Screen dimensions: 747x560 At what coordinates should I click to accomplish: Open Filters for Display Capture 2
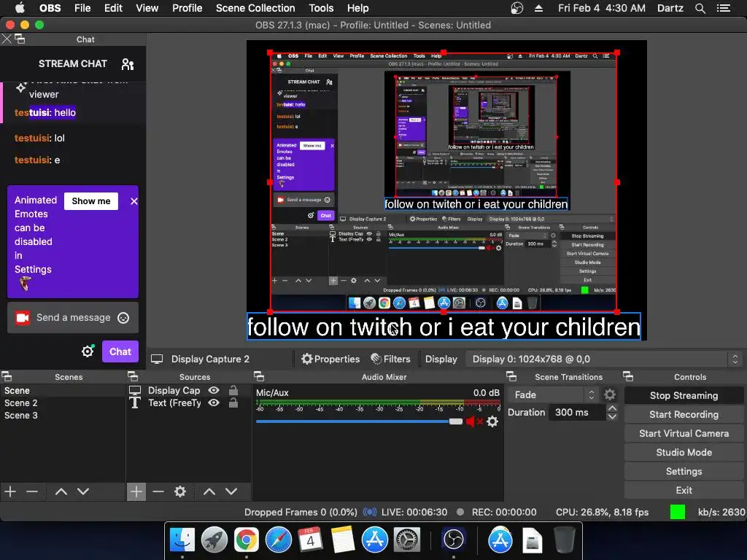390,359
